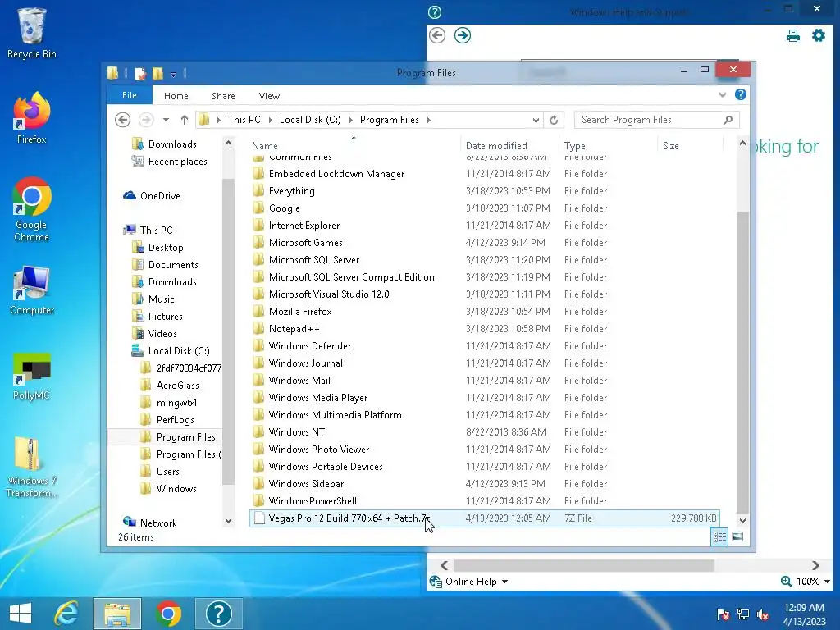Click the Windows Start button
840x630 pixels.
(x=21, y=614)
